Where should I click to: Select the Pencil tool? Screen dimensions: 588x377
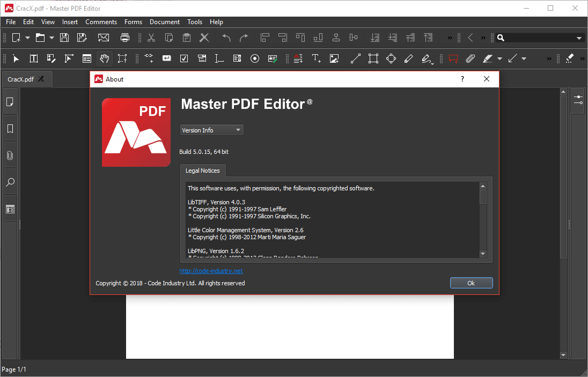pyautogui.click(x=409, y=58)
